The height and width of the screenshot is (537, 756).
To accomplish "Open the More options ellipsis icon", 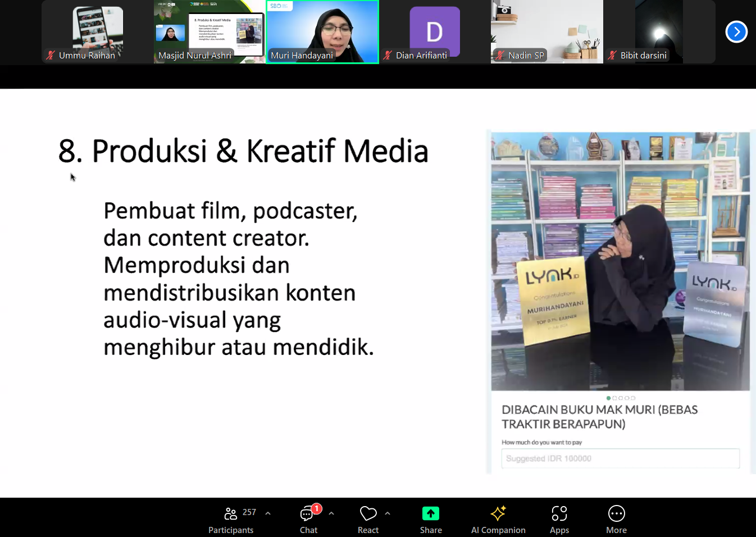I will pyautogui.click(x=616, y=514).
